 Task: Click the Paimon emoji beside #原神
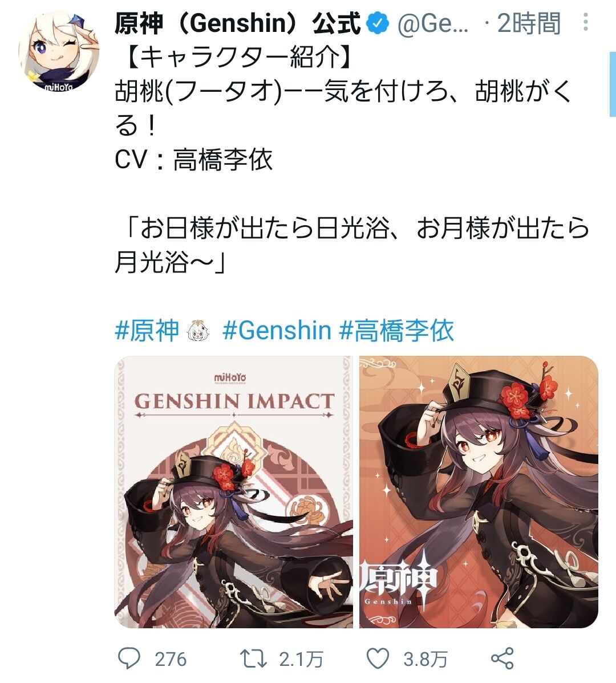click(x=198, y=331)
